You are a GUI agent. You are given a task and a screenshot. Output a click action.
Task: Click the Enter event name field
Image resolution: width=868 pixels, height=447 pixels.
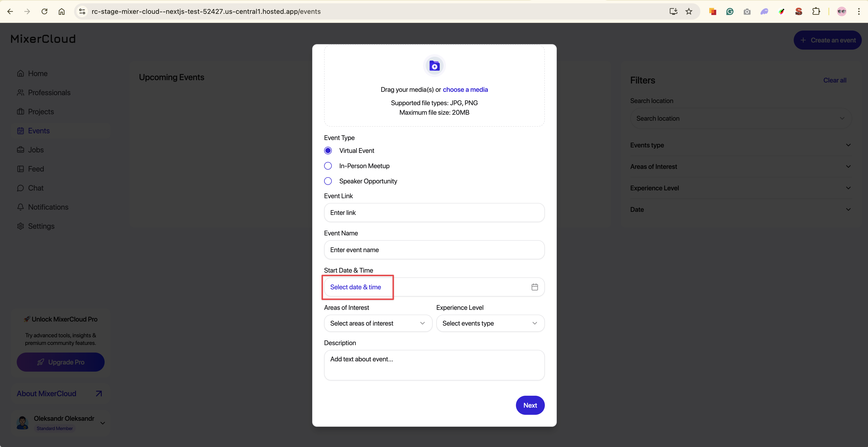tap(434, 250)
